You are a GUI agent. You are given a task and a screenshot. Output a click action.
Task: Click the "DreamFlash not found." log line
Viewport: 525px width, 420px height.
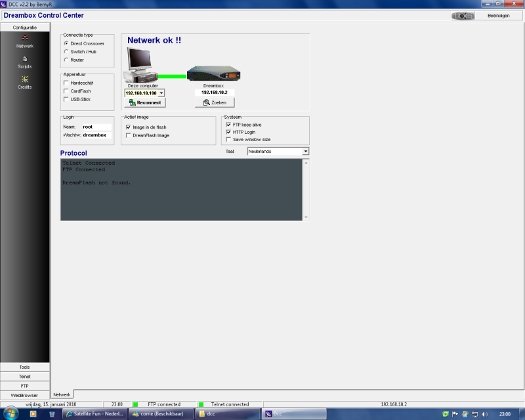tap(96, 183)
